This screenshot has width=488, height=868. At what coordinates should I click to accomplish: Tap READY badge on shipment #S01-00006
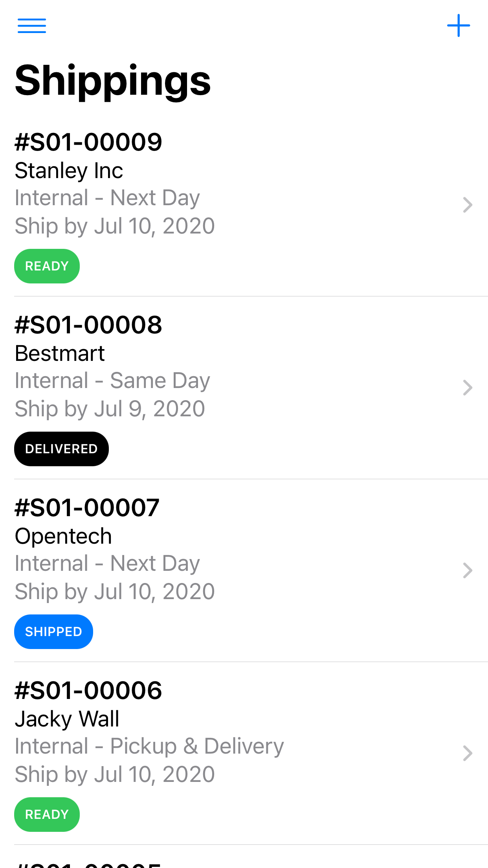(x=47, y=815)
